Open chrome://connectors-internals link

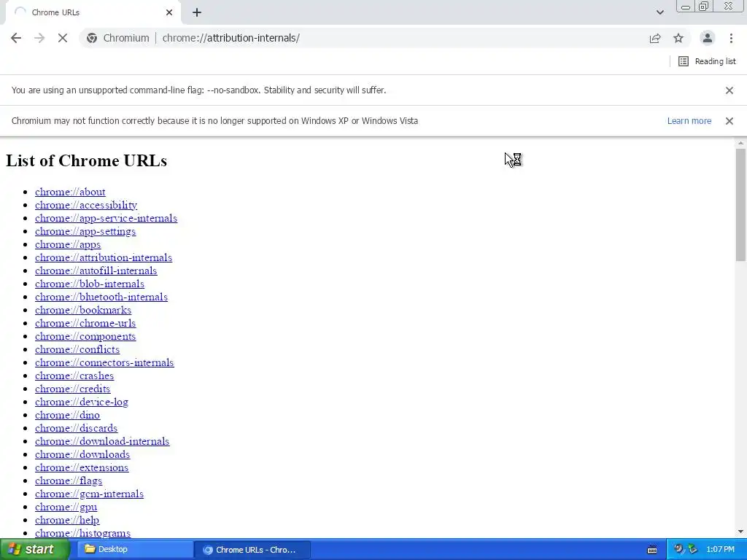pos(104,363)
